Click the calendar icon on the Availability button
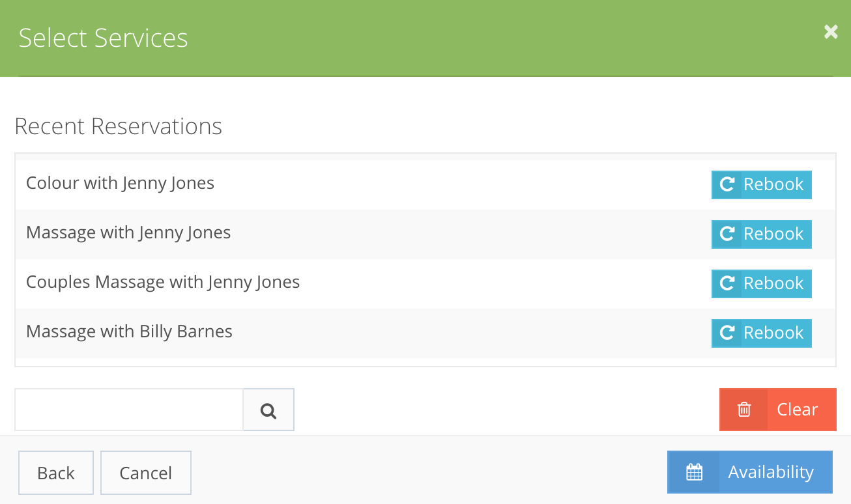Image resolution: width=851 pixels, height=504 pixels. coord(695,471)
